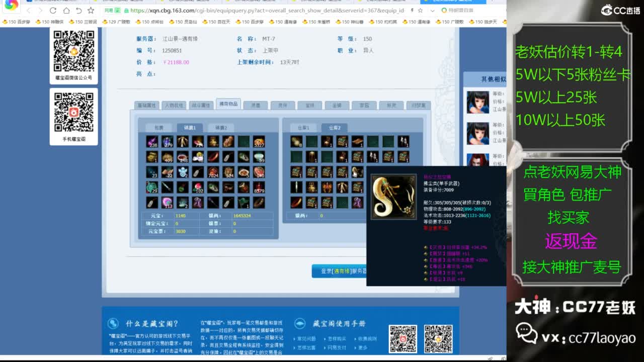
Task: Click the item stacked 238 in bag
Action: click(x=152, y=142)
